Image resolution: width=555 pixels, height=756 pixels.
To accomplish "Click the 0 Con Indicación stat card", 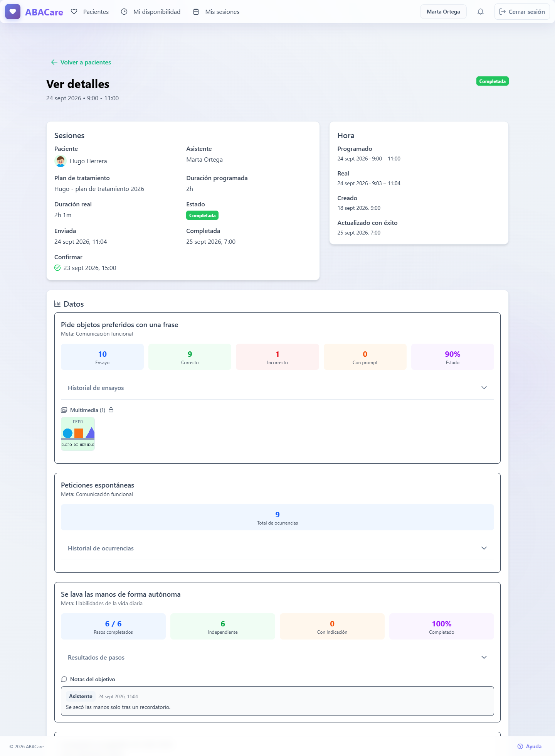I will coord(332,626).
